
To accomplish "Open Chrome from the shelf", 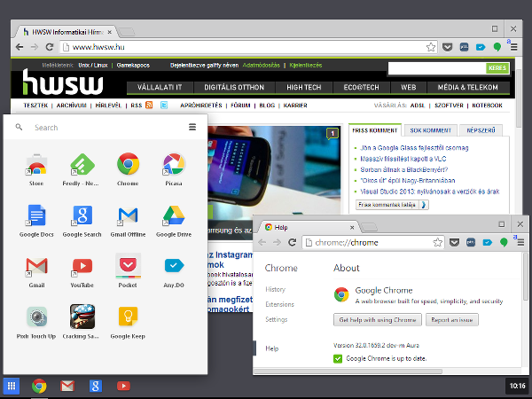I will point(39,386).
